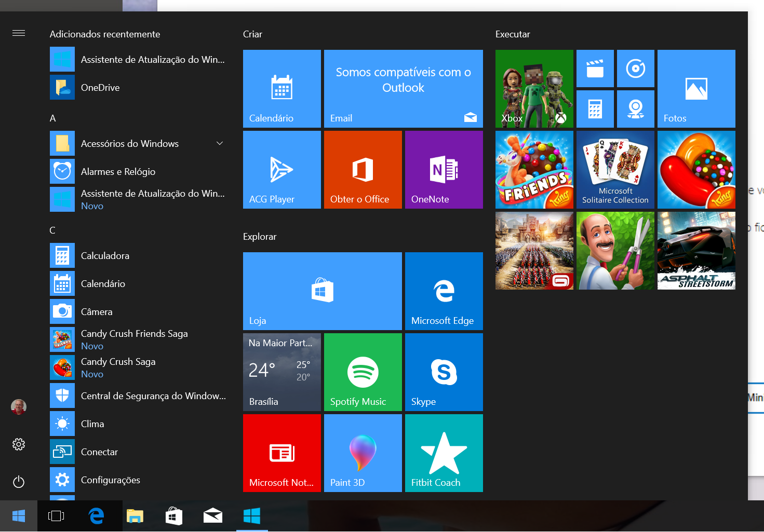This screenshot has width=764, height=532.
Task: Open the Asphalt Streetstorm game thumbnail
Action: point(696,251)
